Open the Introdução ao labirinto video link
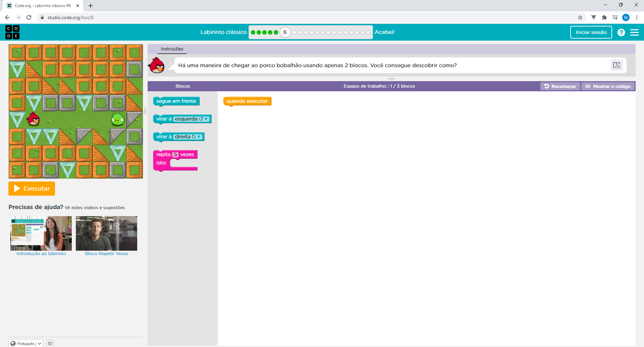 tap(41, 254)
